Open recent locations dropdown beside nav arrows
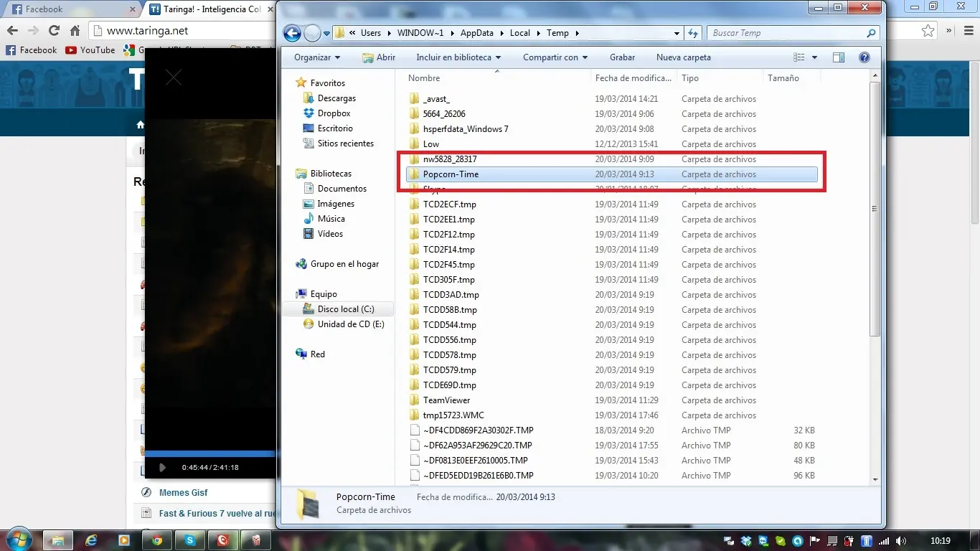Screen dimensions: 980x551 [327, 34]
